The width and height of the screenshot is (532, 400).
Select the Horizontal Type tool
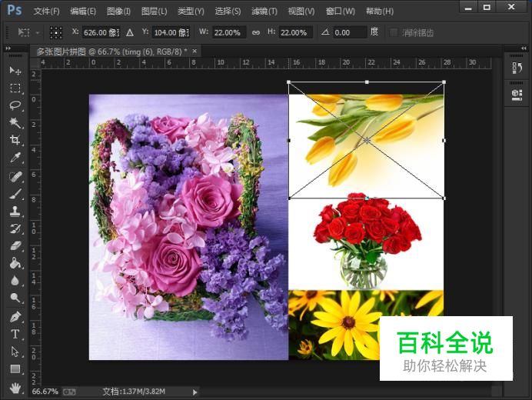point(15,334)
